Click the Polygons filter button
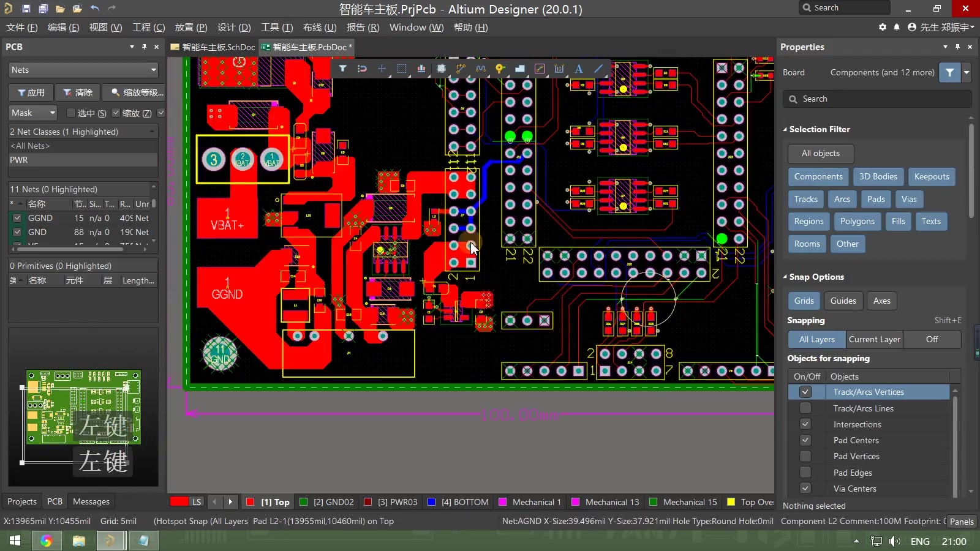 [x=858, y=221]
